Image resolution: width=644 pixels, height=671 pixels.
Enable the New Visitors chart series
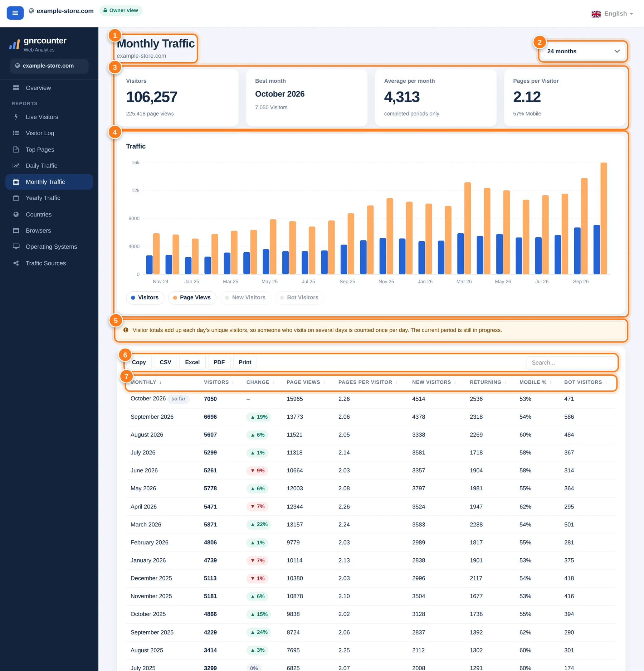tap(245, 298)
